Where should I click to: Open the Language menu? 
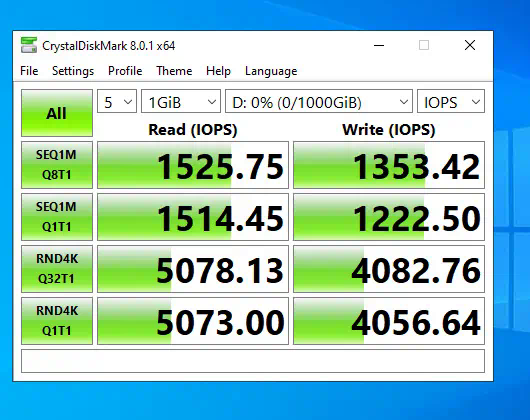click(x=271, y=71)
